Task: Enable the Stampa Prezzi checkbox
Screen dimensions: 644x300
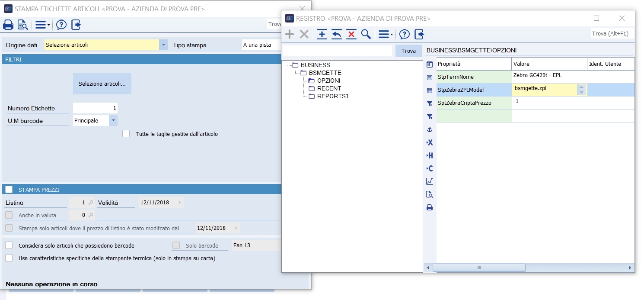Action: 9,189
